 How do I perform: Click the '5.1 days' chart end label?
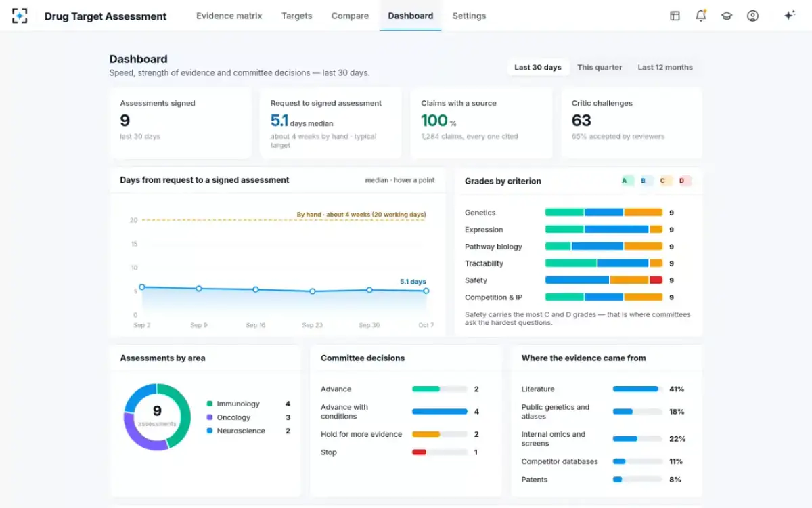pyautogui.click(x=413, y=282)
